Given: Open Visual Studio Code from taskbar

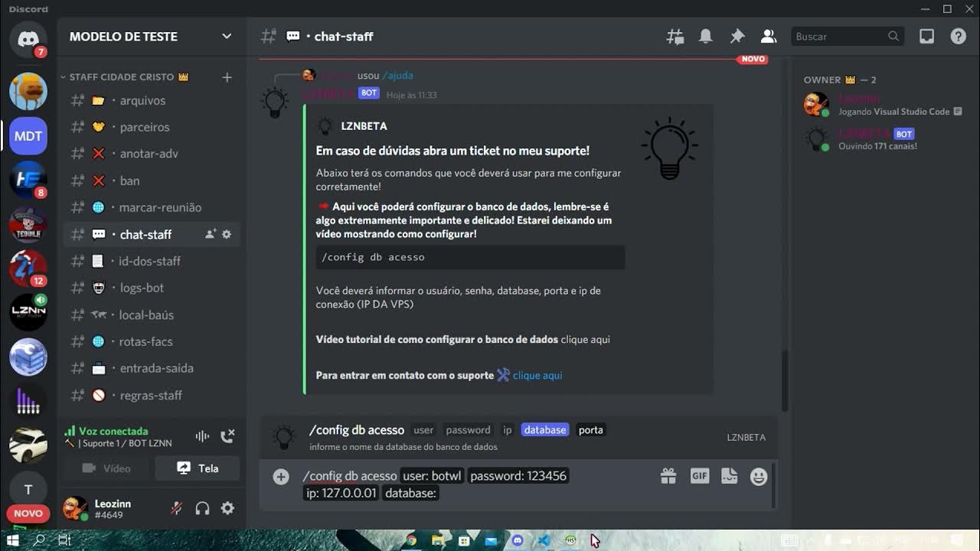Looking at the screenshot, I should tap(544, 540).
